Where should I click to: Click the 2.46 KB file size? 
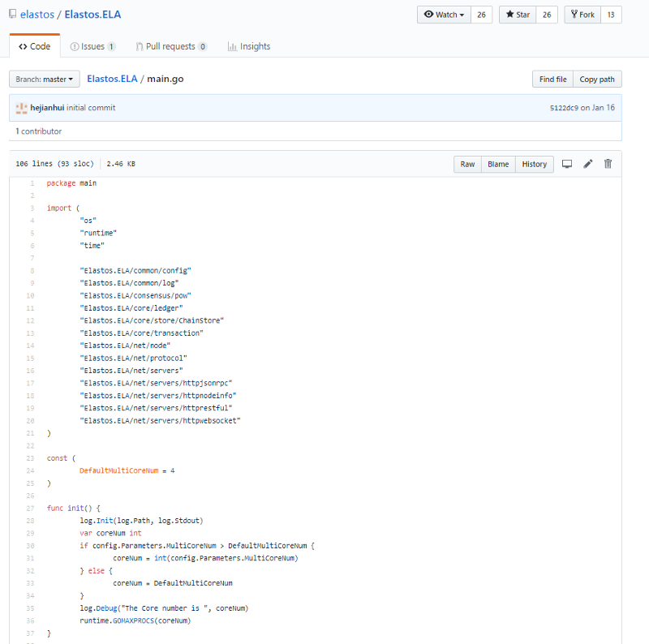coord(121,164)
